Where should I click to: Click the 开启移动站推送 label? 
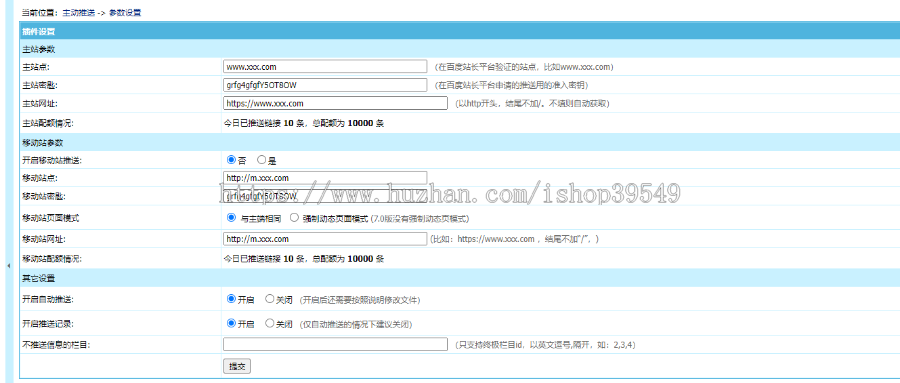pyautogui.click(x=52, y=160)
